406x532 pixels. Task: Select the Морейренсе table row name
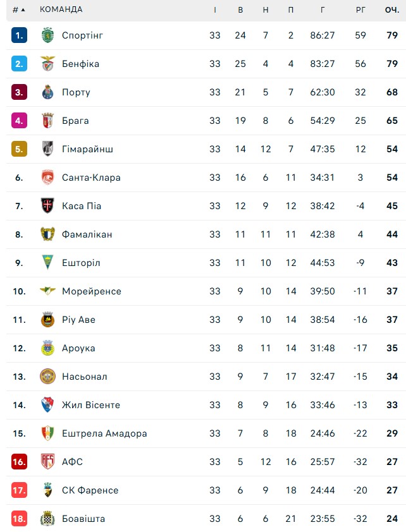coord(92,291)
